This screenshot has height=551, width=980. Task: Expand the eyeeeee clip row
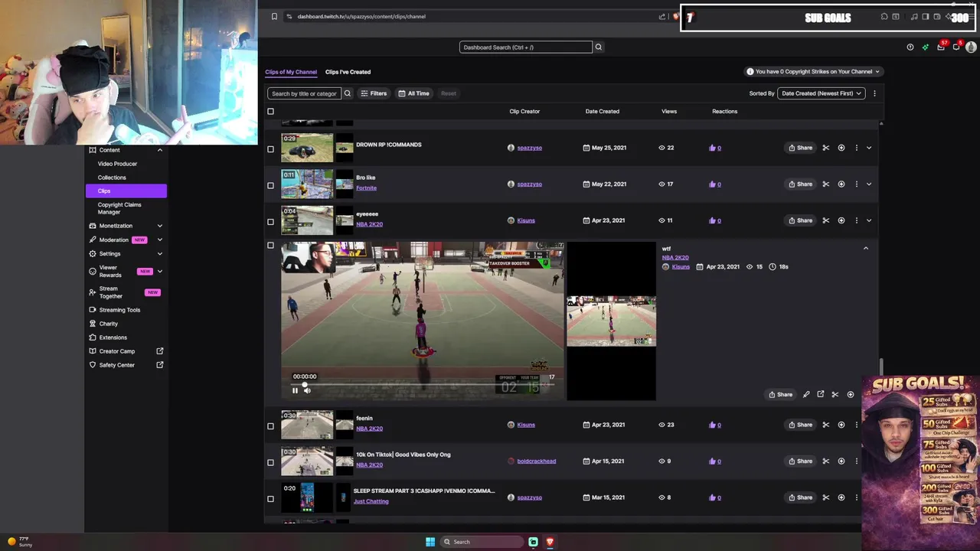pyautogui.click(x=868, y=220)
